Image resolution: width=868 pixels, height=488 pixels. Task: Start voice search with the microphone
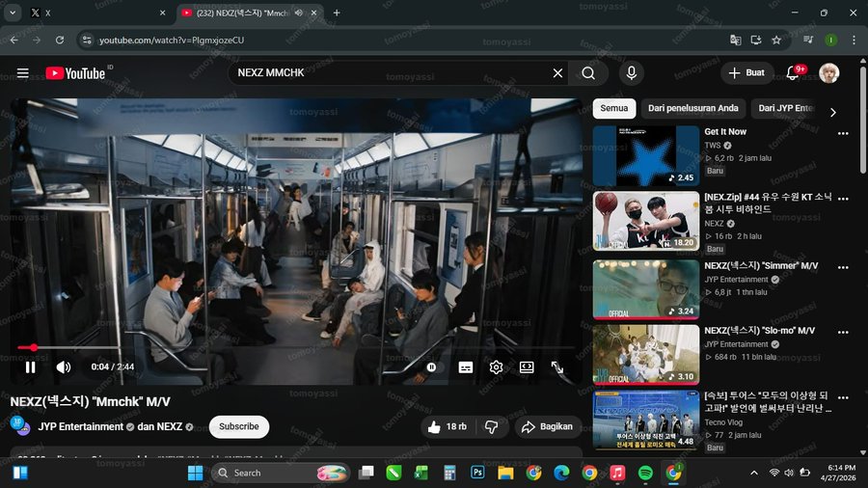631,73
